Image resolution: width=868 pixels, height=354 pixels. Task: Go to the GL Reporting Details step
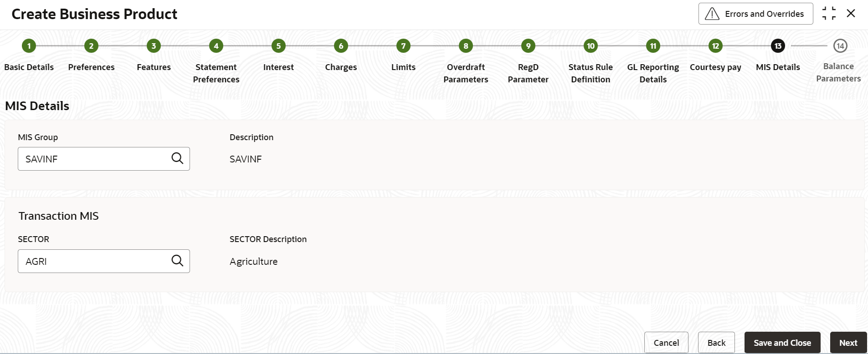[653, 73]
